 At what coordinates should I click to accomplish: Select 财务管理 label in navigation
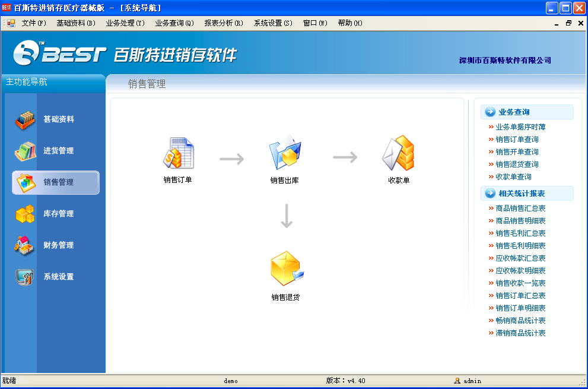tap(59, 245)
